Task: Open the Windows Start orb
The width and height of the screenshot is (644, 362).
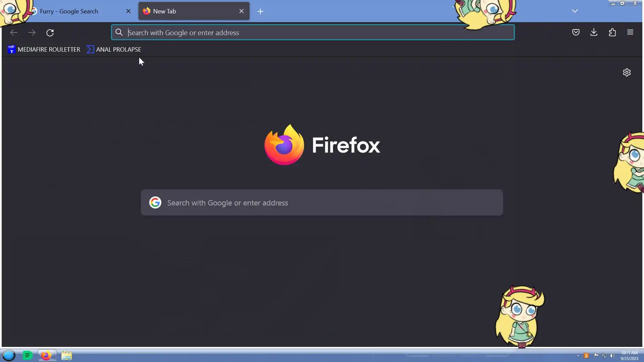Action: pyautogui.click(x=9, y=355)
